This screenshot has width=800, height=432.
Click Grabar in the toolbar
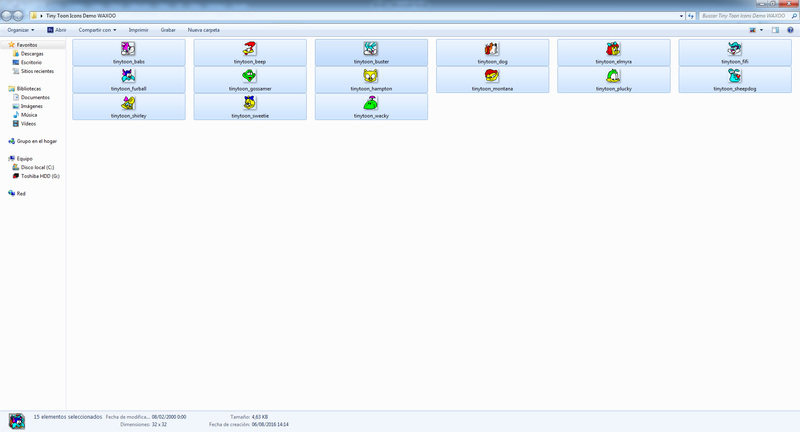pos(168,30)
